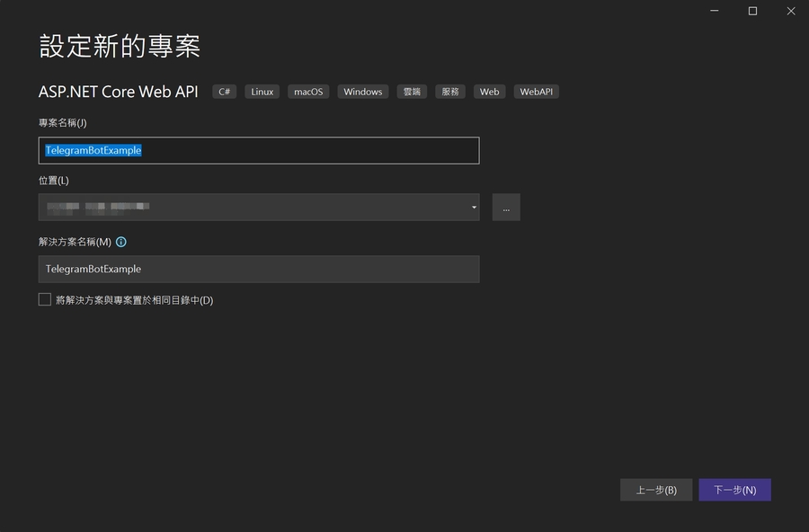Image resolution: width=809 pixels, height=532 pixels.
Task: Maximize the dialog window
Action: tap(752, 11)
